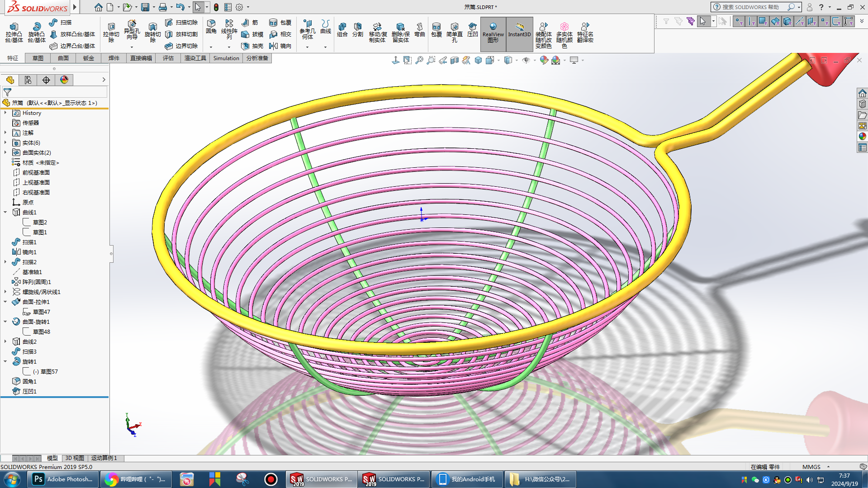The height and width of the screenshot is (488, 868).
Task: Expand the History tree node
Action: pyautogui.click(x=5, y=113)
